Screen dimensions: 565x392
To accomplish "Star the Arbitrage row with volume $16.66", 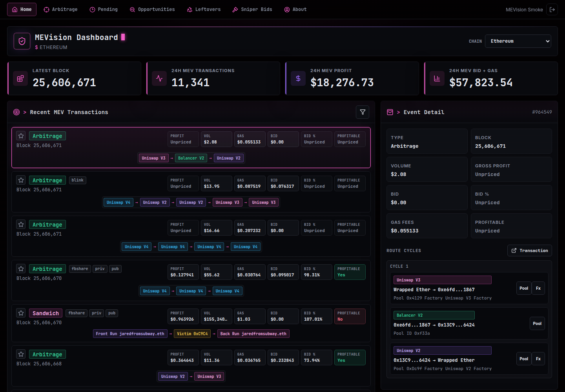I will pyautogui.click(x=21, y=224).
